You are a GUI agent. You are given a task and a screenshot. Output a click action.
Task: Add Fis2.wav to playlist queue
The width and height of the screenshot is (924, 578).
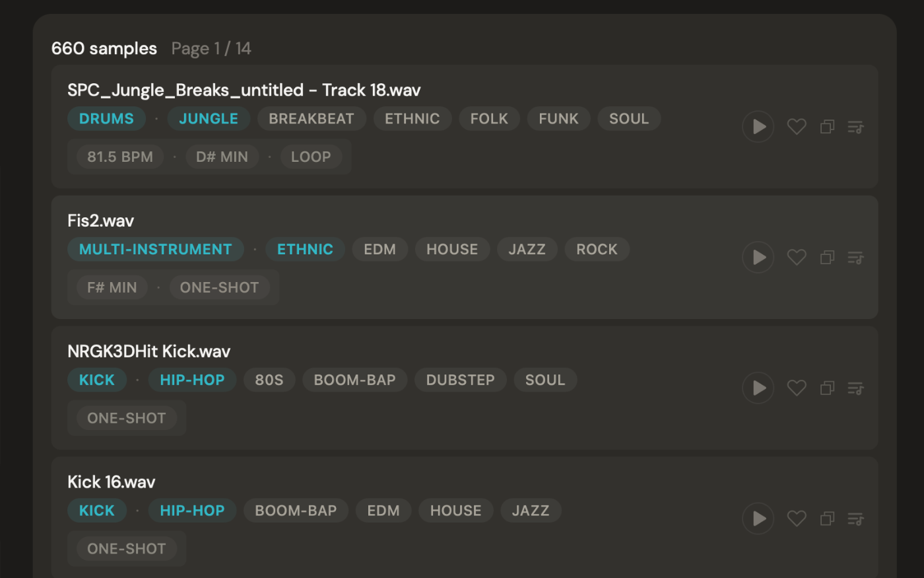[855, 257]
